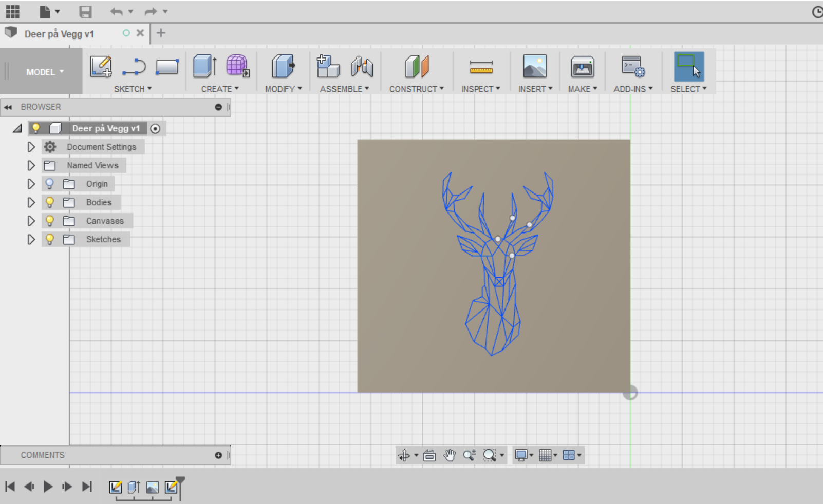This screenshot has height=504, width=823.
Task: Show the Origin folder via lightbulb
Action: pos(50,184)
